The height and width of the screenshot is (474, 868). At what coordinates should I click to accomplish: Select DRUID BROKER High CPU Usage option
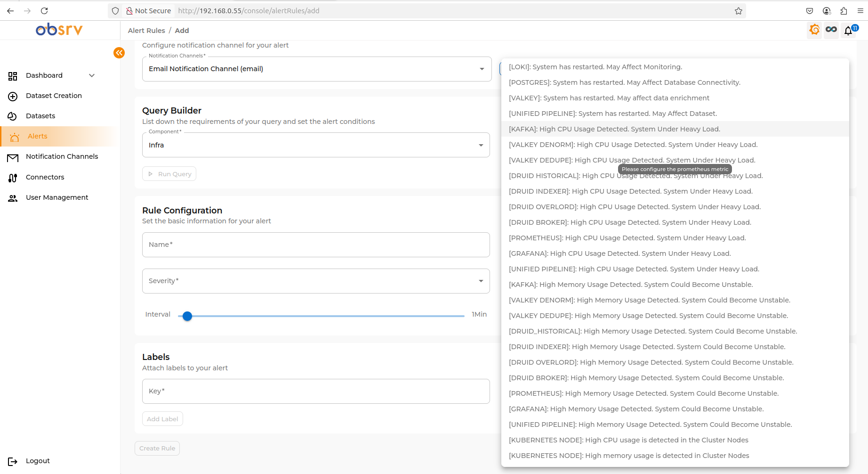[675, 222]
